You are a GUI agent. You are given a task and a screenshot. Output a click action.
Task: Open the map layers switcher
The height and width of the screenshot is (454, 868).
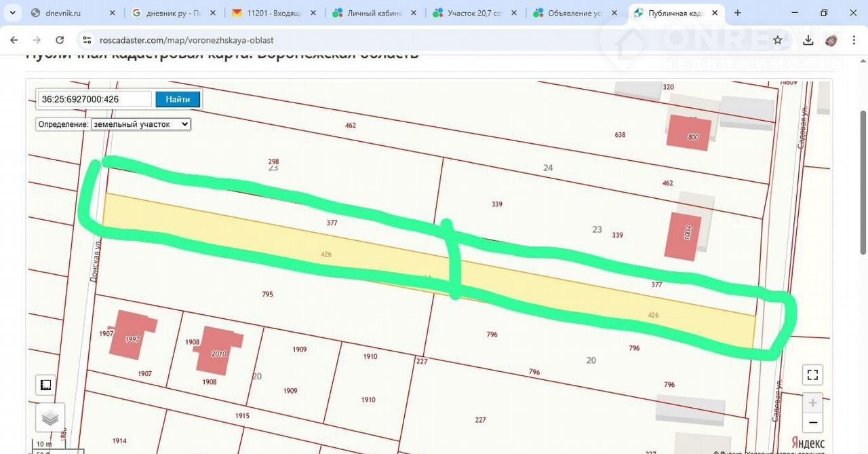50,417
